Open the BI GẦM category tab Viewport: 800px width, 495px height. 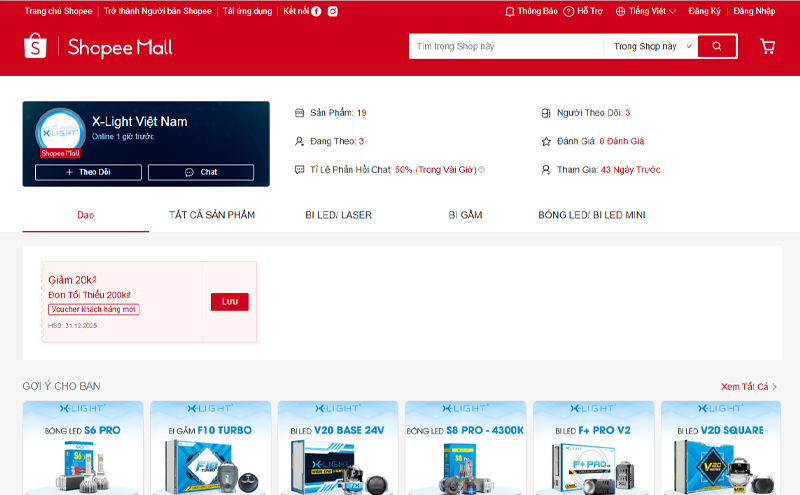(465, 215)
